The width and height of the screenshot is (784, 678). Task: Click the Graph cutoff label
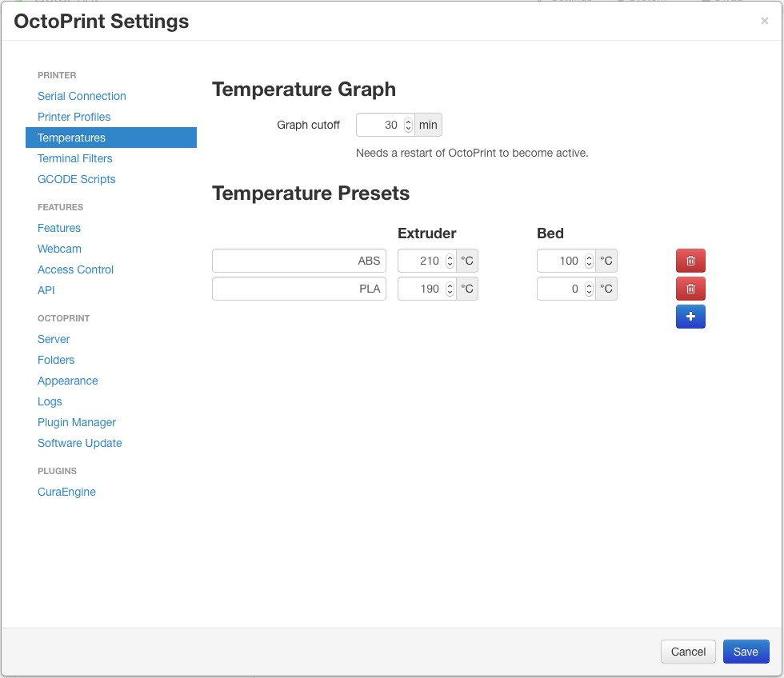pyautogui.click(x=308, y=125)
